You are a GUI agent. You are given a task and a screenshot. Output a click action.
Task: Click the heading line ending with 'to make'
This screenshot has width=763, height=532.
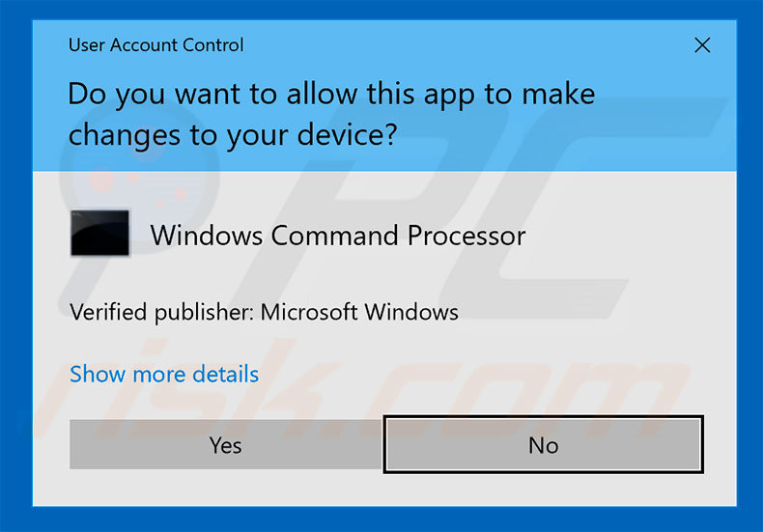tap(331, 94)
